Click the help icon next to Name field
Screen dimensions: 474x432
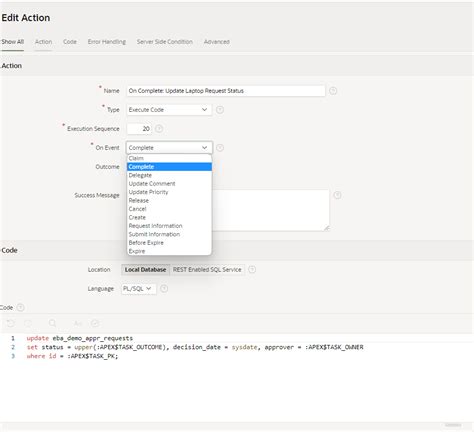(333, 91)
